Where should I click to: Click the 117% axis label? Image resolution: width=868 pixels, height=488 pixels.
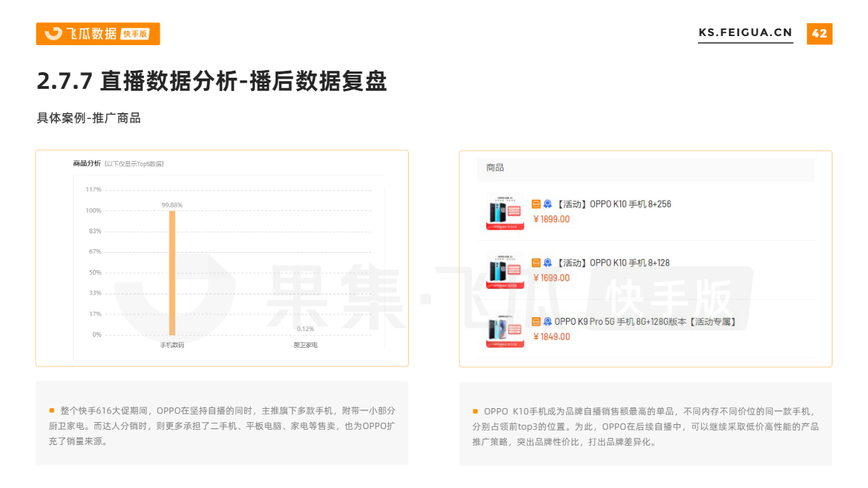tap(94, 190)
